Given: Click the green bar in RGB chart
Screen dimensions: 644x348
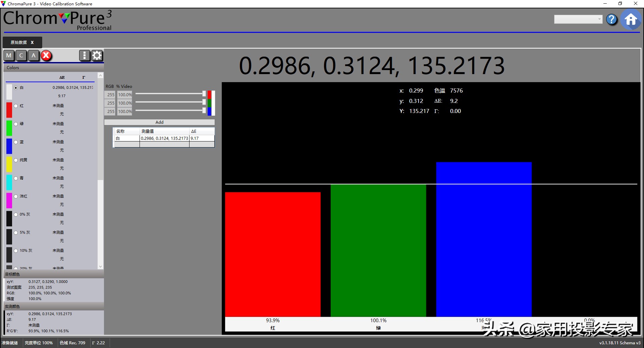Looking at the screenshot, I should [378, 250].
